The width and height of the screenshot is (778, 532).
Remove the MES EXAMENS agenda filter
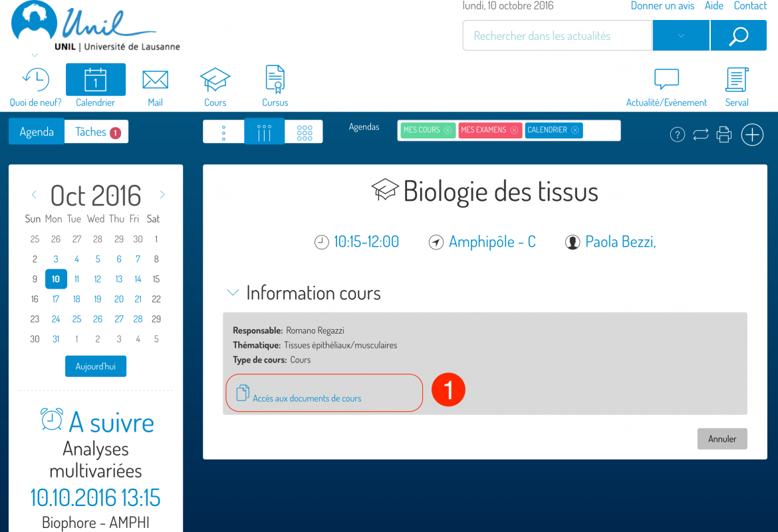click(514, 130)
